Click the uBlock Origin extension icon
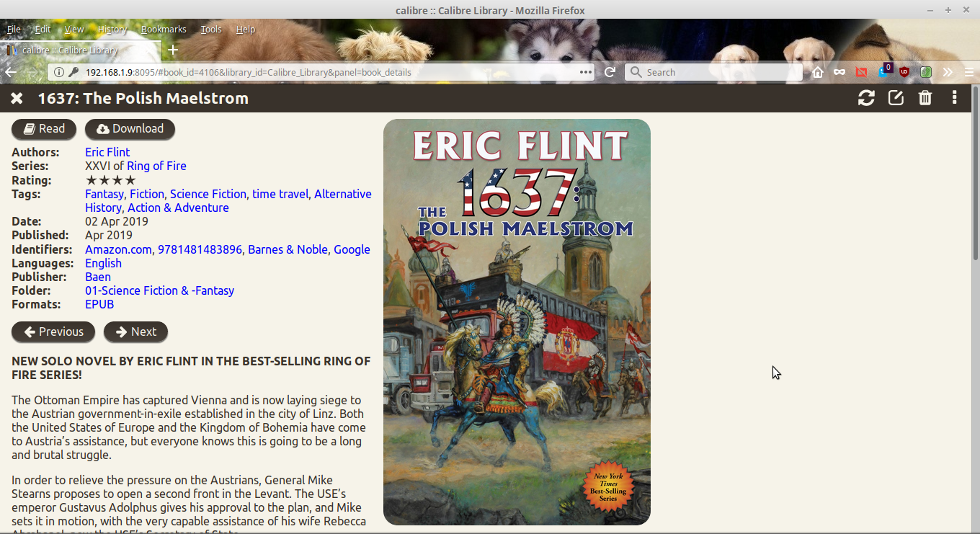The height and width of the screenshot is (534, 980). (x=904, y=72)
